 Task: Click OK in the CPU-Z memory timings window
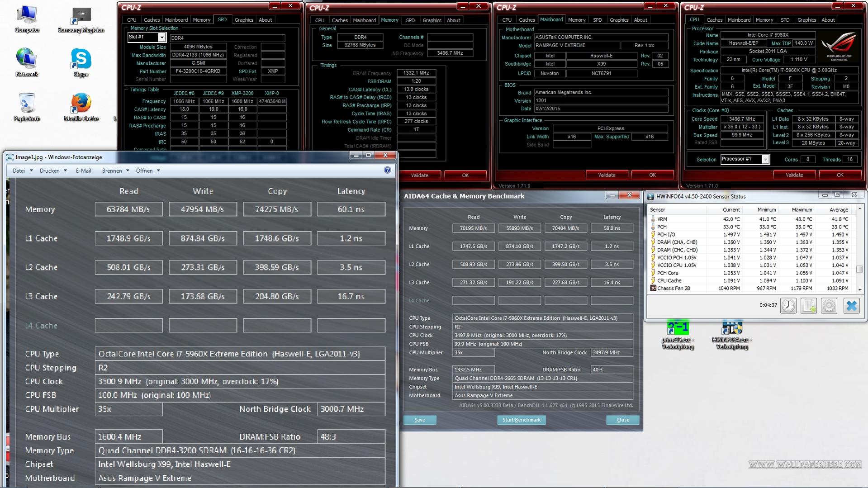point(465,175)
